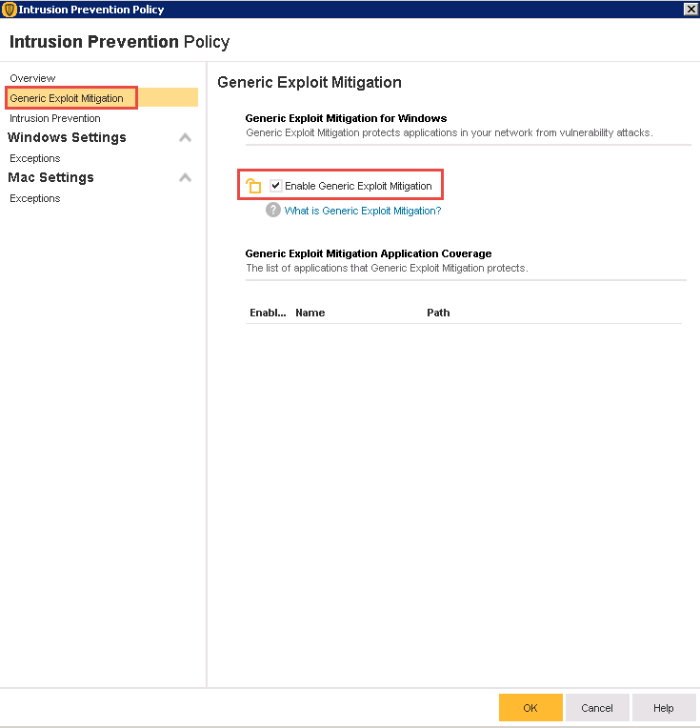700x728 pixels.
Task: Toggle Enable Generic Exploit Mitigation checkbox
Action: tap(276, 186)
